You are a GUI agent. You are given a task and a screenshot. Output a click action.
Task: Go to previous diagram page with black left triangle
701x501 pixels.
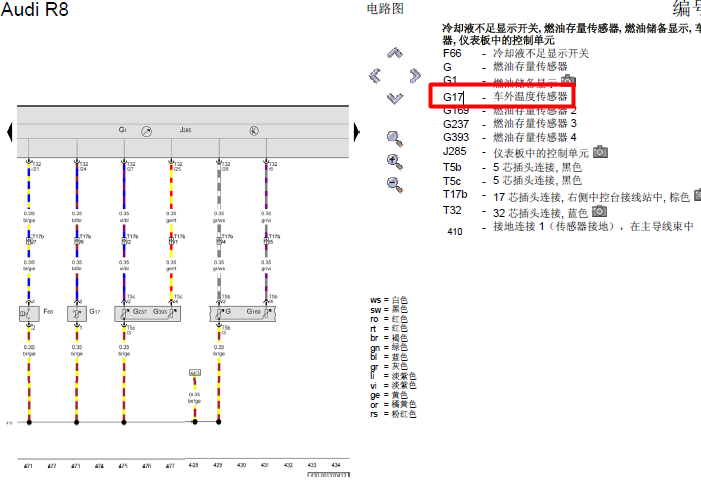pos(10,132)
